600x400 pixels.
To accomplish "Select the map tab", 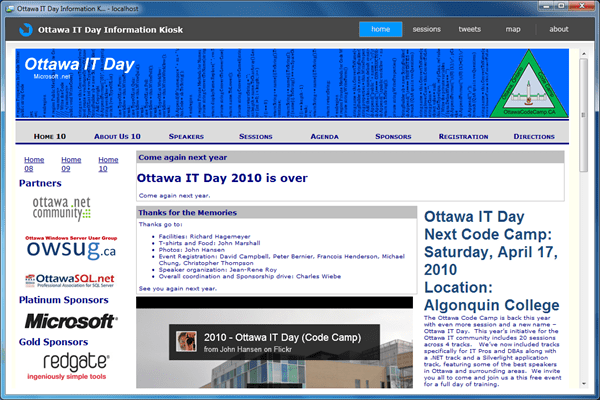I will tap(513, 29).
